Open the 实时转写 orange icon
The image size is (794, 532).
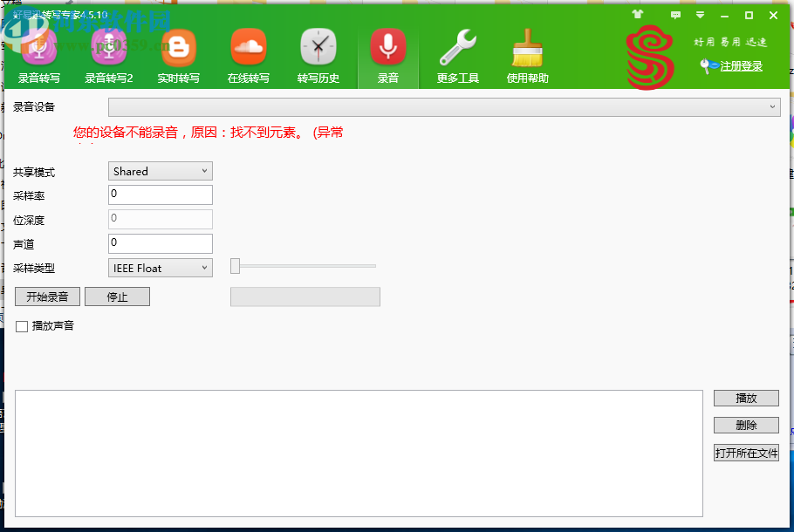(178, 57)
